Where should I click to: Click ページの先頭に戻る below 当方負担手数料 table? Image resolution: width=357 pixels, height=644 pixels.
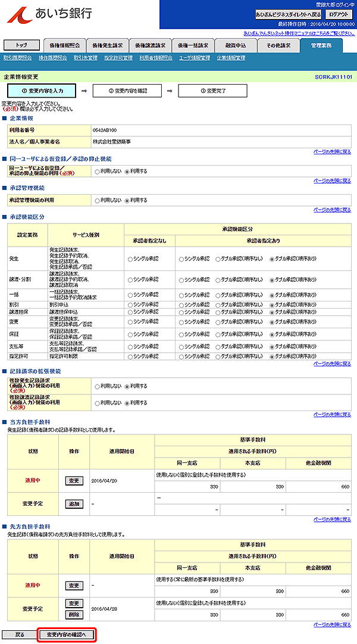point(333,519)
